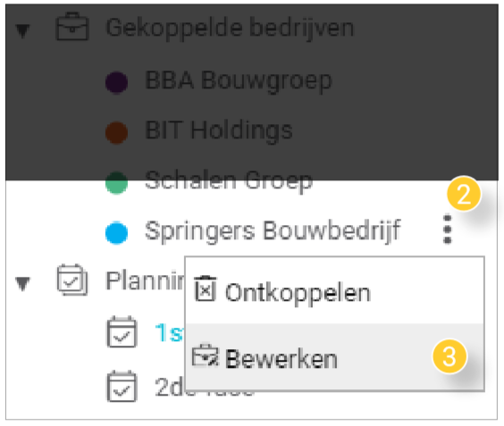This screenshot has height=426, width=504.
Task: Click the purple color dot for BBA Bouwgroep
Action: pos(116,82)
